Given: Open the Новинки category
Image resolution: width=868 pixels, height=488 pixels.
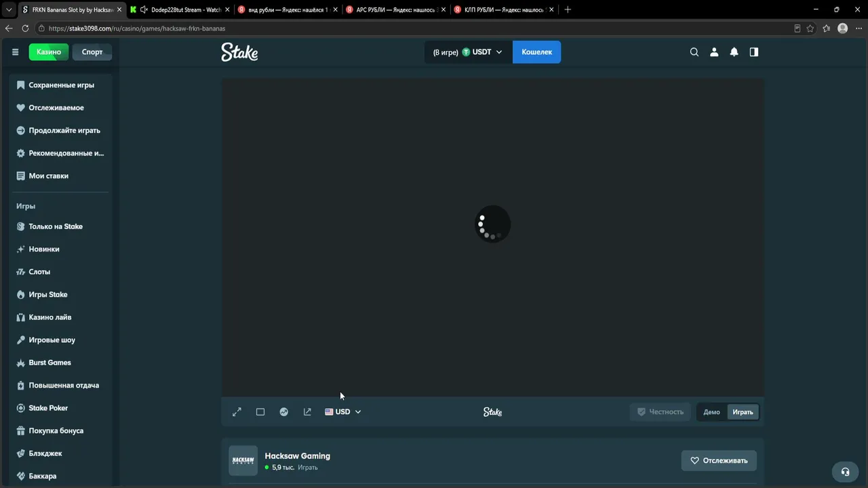Looking at the screenshot, I should [59, 249].
